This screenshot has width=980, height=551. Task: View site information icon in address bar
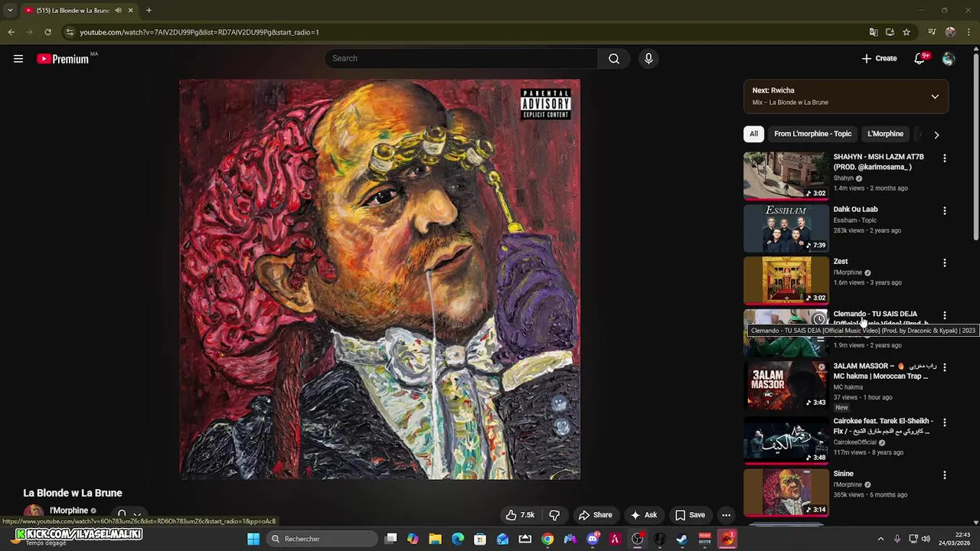(x=70, y=32)
